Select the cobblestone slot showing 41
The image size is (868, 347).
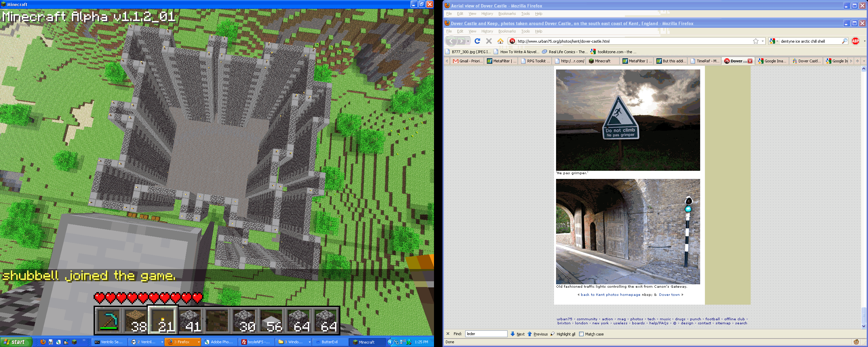[x=190, y=321]
